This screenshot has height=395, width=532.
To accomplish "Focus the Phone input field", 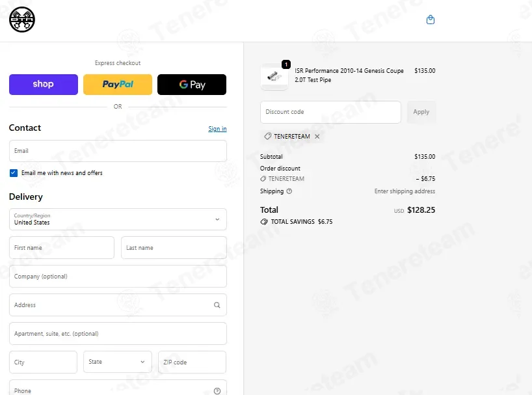I will pyautogui.click(x=118, y=388).
